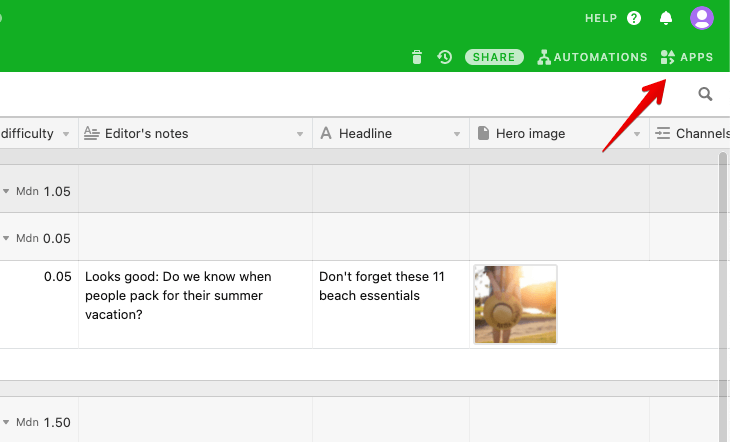Select the Hero image column header

(560, 134)
